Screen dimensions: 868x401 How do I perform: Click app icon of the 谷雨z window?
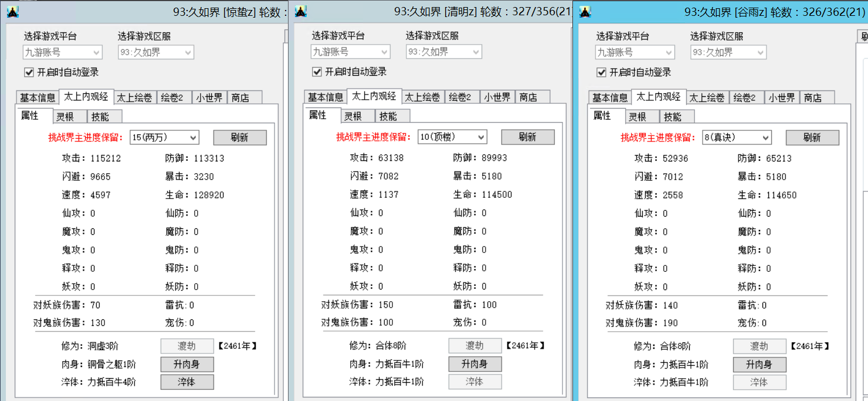[585, 12]
